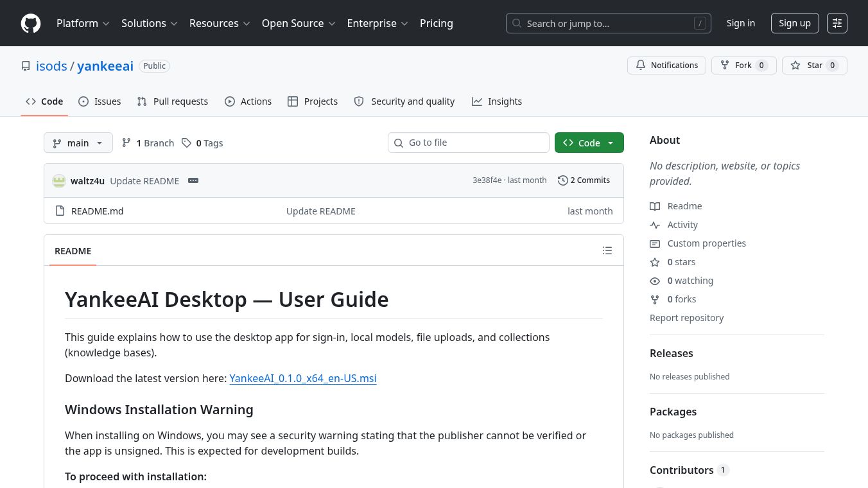The image size is (868, 488).
Task: Open the README outline icon
Action: (x=607, y=250)
